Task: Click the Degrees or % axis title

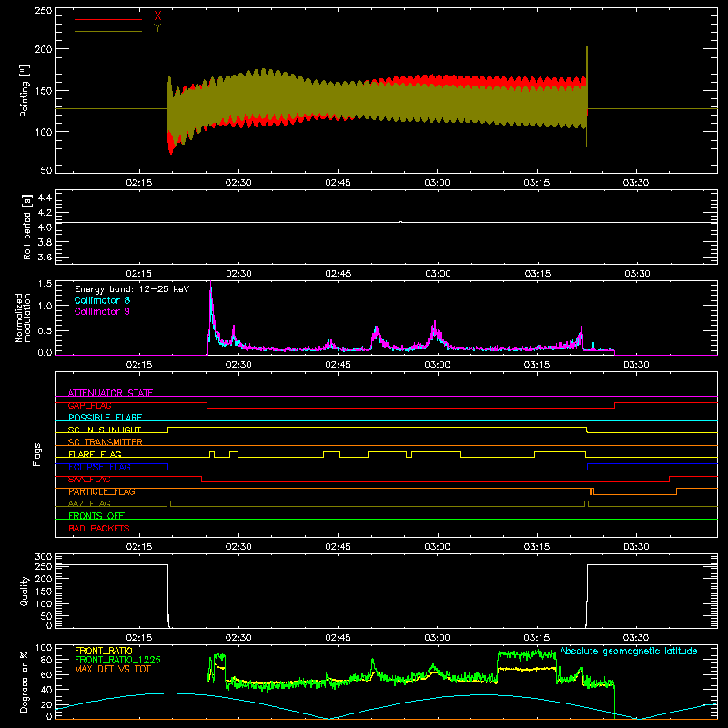Action: (x=24, y=682)
